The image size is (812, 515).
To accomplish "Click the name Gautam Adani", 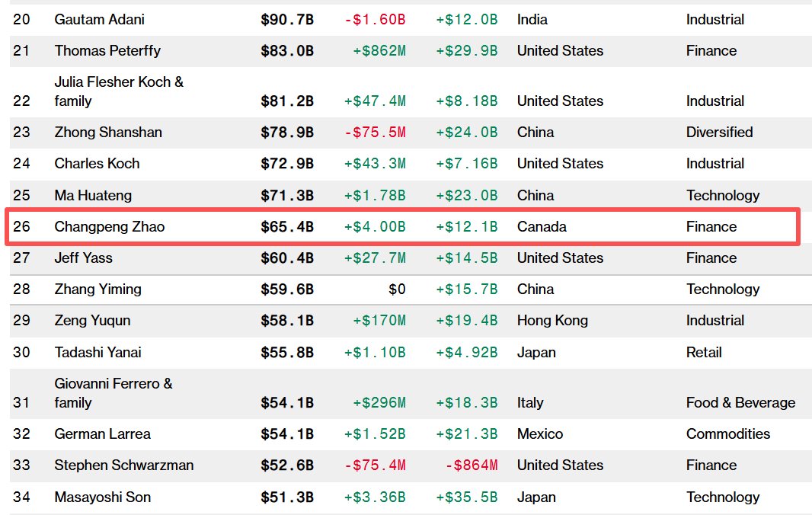I will click(99, 19).
